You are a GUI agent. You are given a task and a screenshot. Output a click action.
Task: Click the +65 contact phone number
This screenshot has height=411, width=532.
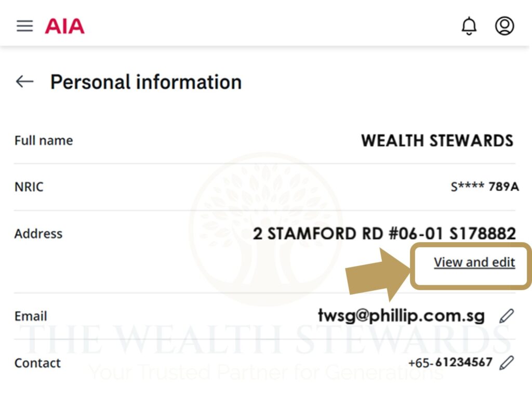pyautogui.click(x=450, y=362)
